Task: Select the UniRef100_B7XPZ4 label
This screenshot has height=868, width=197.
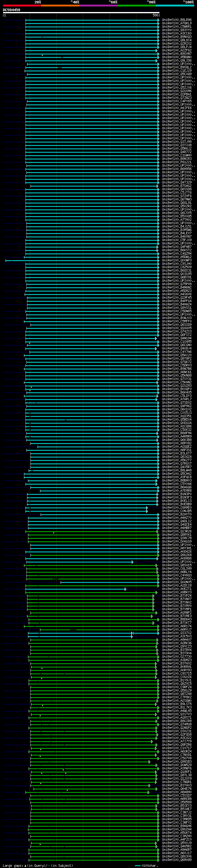Action: [x=177, y=596]
